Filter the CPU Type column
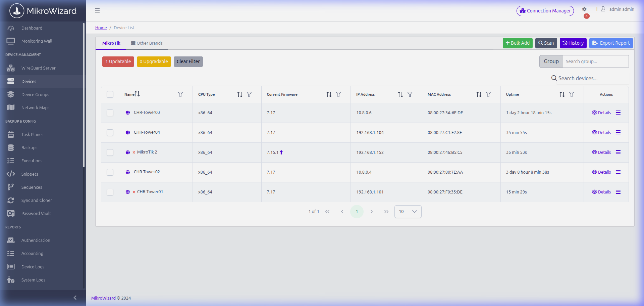Screen dimensions: 644x306 click(x=249, y=94)
